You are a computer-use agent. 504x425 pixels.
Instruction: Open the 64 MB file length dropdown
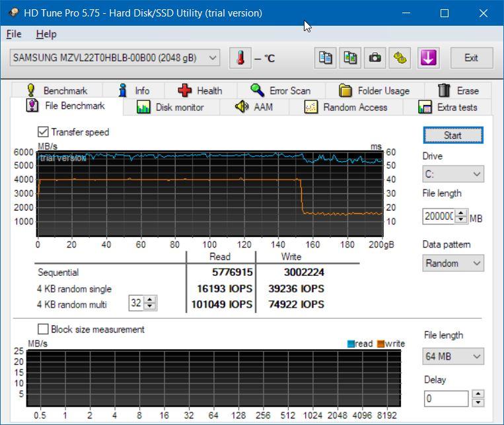pos(453,356)
